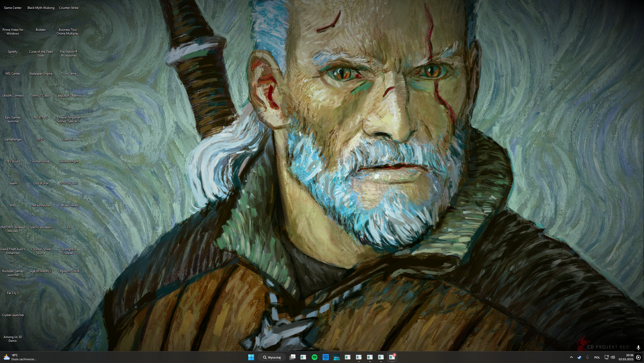Launch Prime Video from the taskbar
The width and height of the screenshot is (644, 363).
[326, 357]
